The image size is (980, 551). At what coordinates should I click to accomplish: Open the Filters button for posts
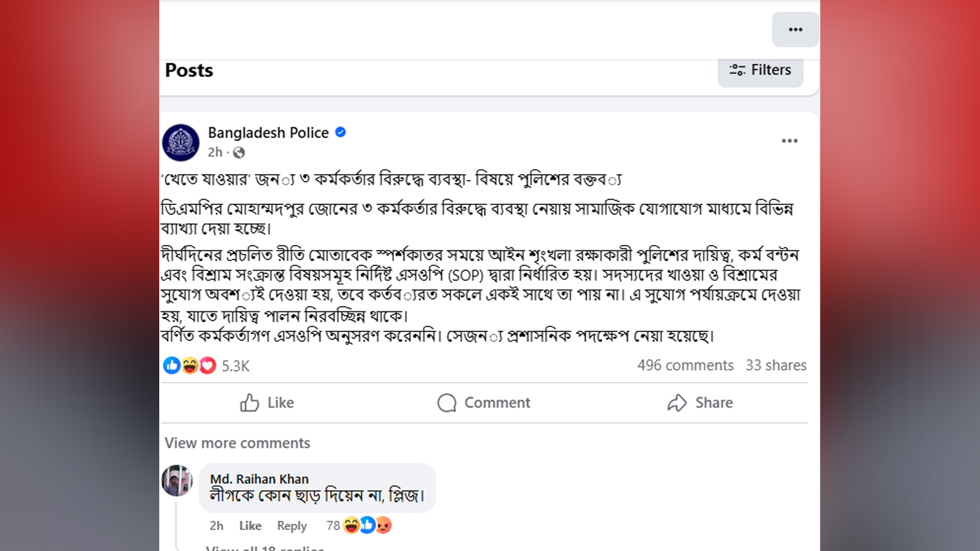coord(760,70)
